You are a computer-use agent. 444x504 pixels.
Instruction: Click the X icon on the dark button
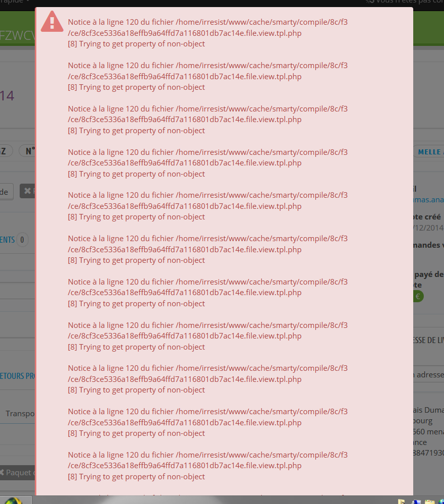28,191
